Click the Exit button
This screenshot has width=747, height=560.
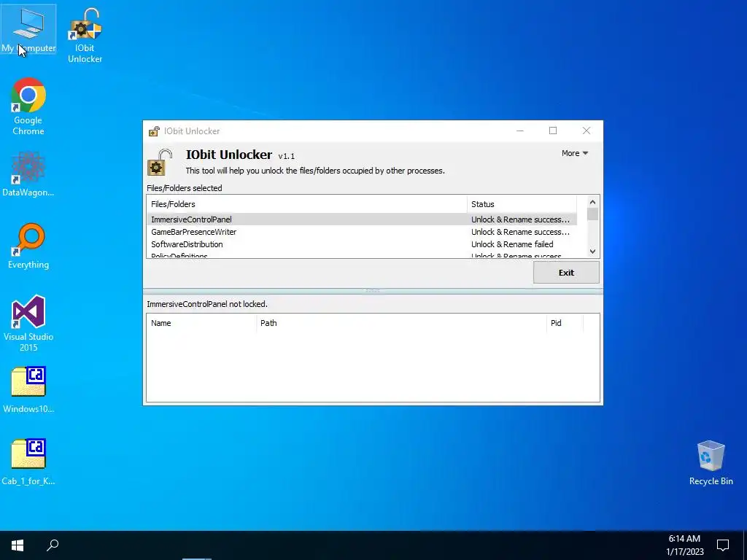566,273
